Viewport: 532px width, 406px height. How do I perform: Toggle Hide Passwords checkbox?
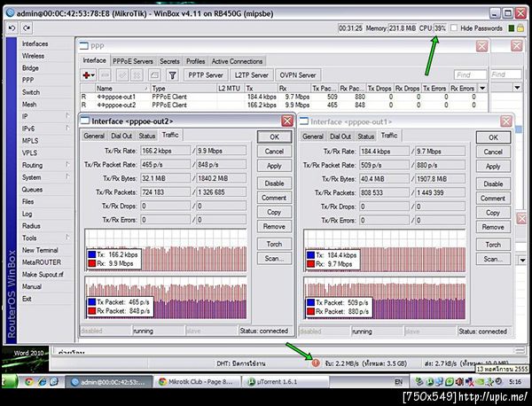[454, 27]
